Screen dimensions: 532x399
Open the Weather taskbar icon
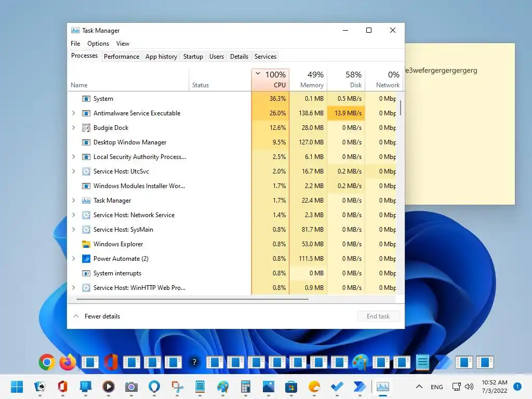[314, 387]
